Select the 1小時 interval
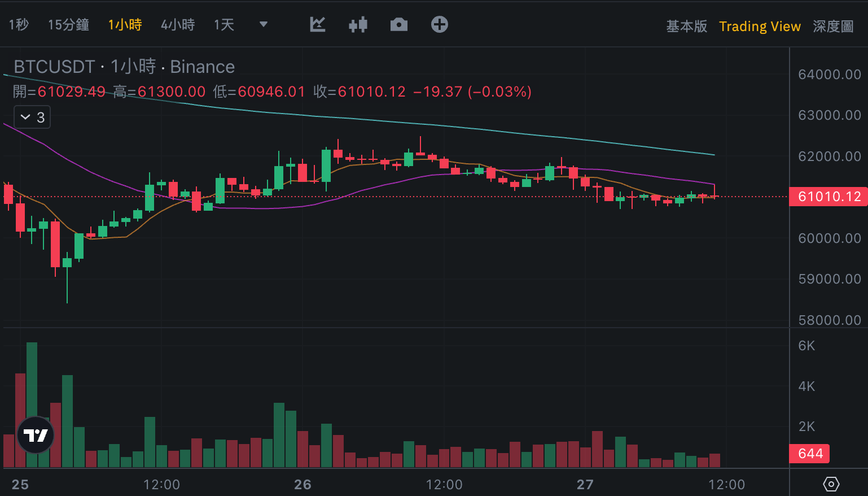Viewport: 868px width, 496px height. pos(125,25)
